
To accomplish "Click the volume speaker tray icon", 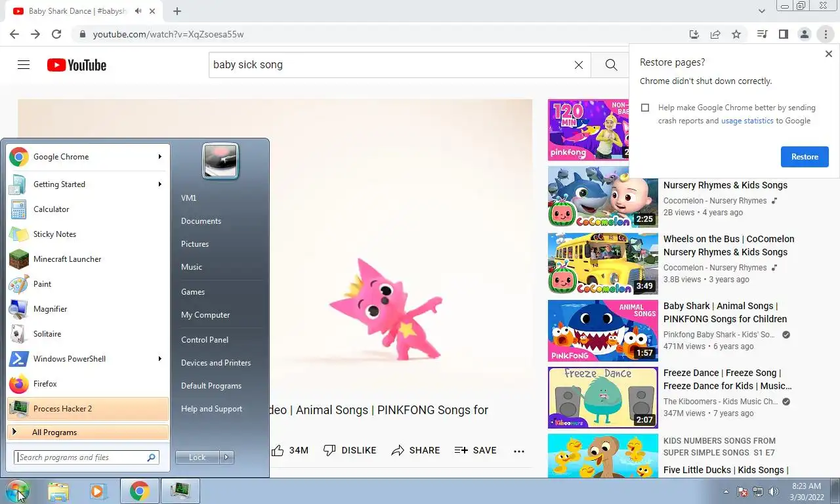I will click(774, 492).
